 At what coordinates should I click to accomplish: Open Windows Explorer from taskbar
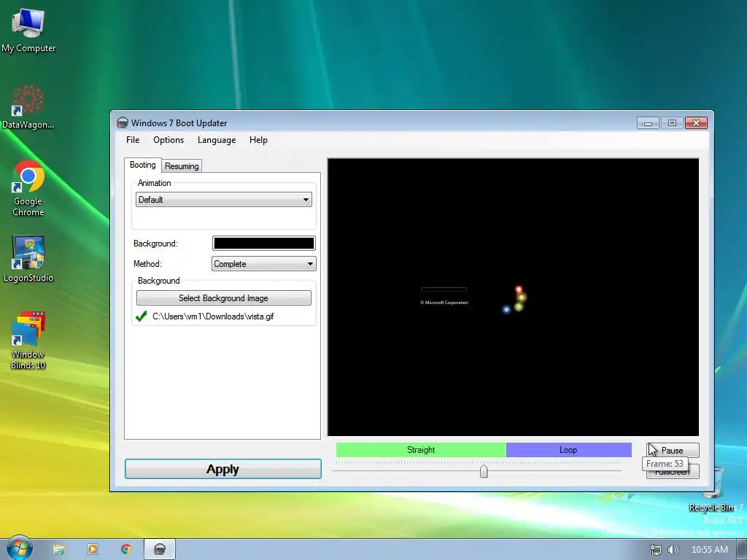coord(58,550)
